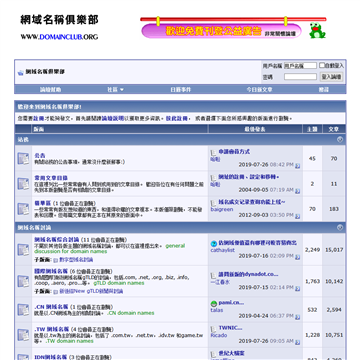Image resolution: width=360 pixels, height=360 pixels.
Task: Open the 常用文章目錄 forum
Action: (51, 178)
